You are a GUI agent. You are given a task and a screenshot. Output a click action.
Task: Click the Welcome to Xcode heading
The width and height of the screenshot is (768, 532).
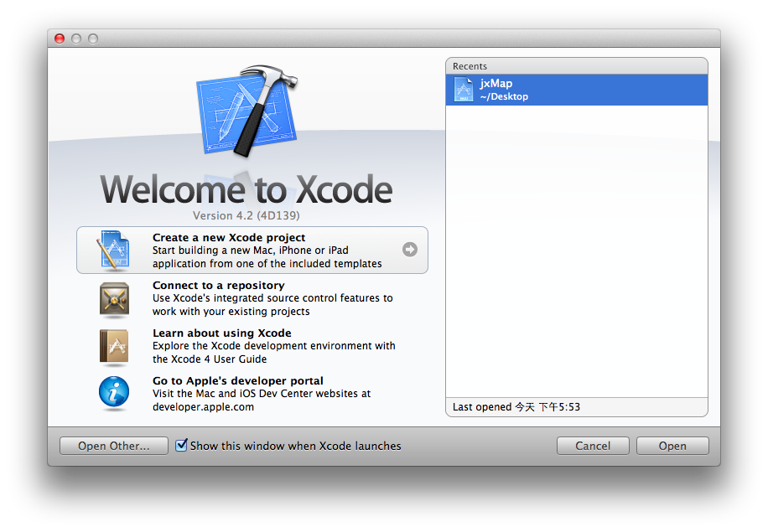pyautogui.click(x=246, y=190)
